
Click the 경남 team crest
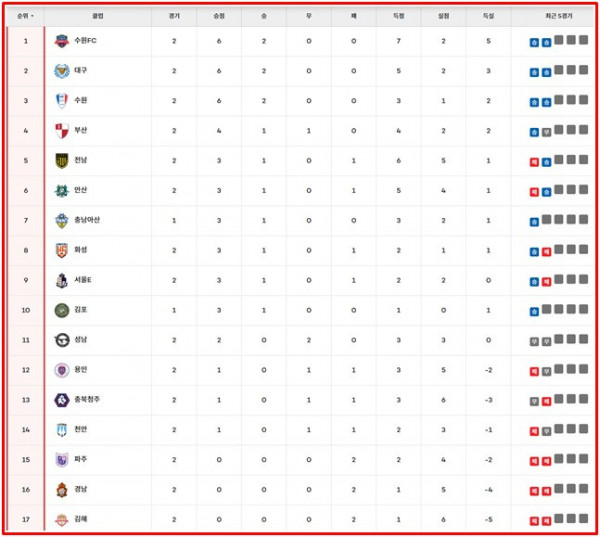coord(62,489)
